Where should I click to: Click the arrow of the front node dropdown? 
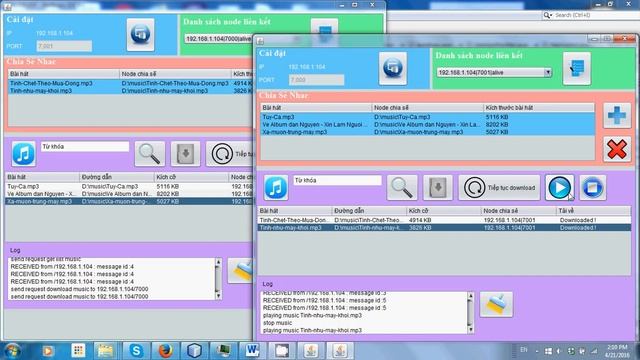point(548,73)
